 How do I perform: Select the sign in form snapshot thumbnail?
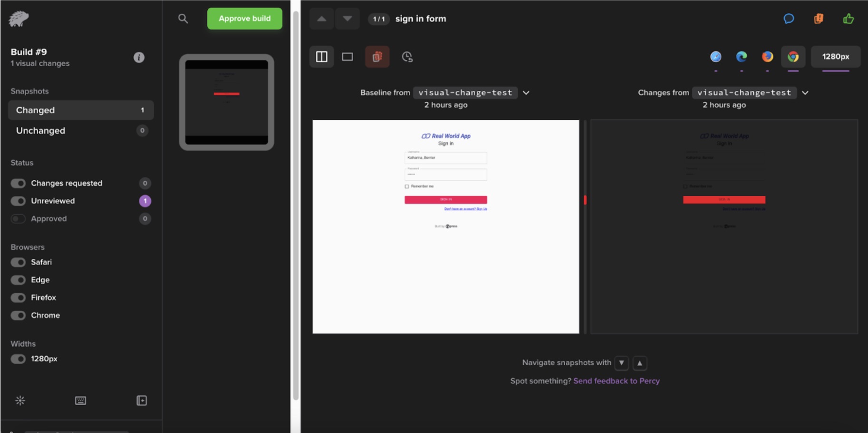point(227,101)
